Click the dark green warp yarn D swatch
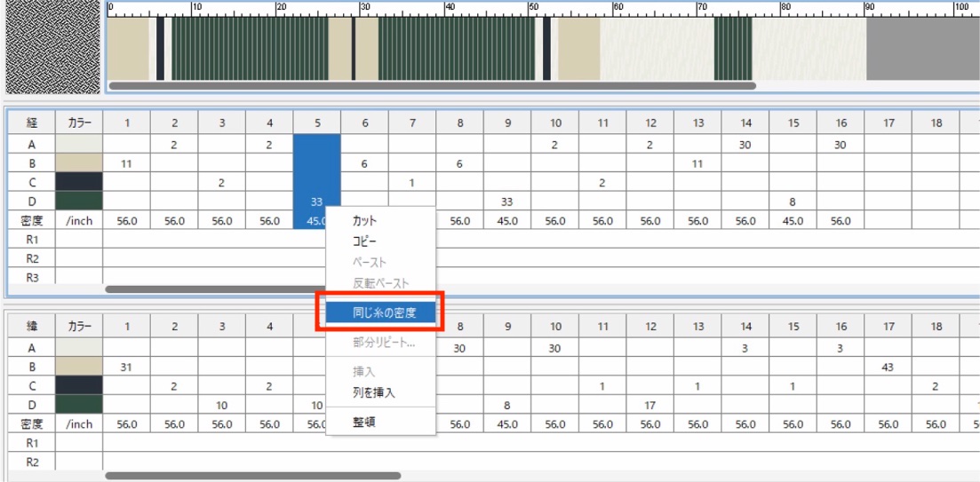 [x=79, y=201]
